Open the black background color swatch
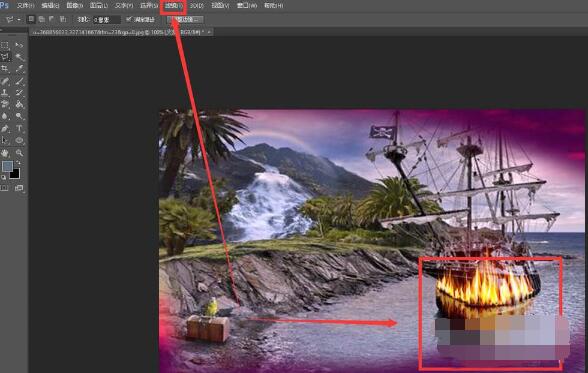The height and width of the screenshot is (373, 588). click(15, 174)
